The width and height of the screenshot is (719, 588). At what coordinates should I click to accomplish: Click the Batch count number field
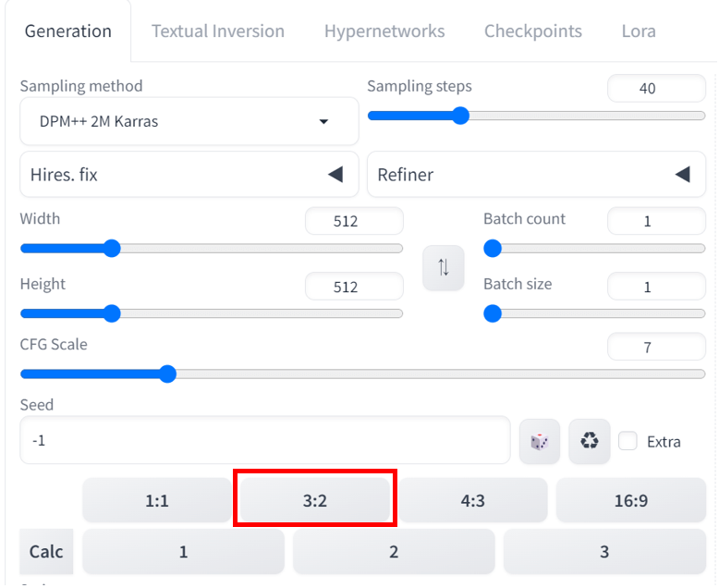pos(656,221)
